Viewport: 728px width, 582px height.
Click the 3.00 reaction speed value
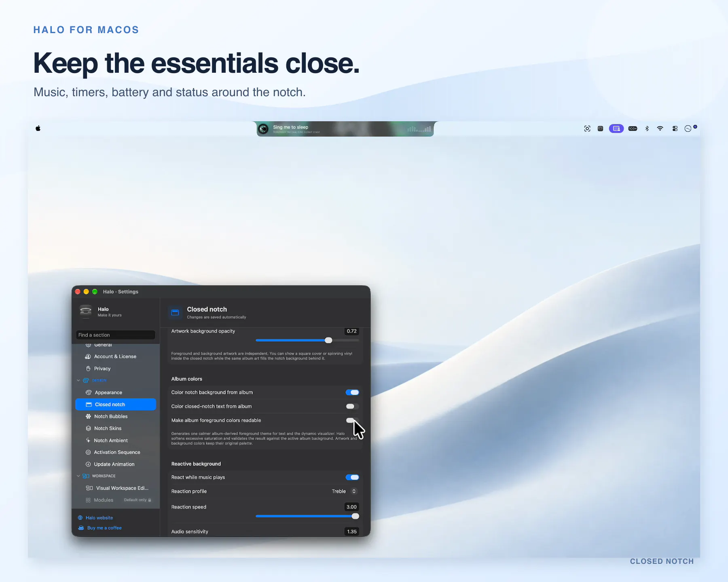[351, 507]
